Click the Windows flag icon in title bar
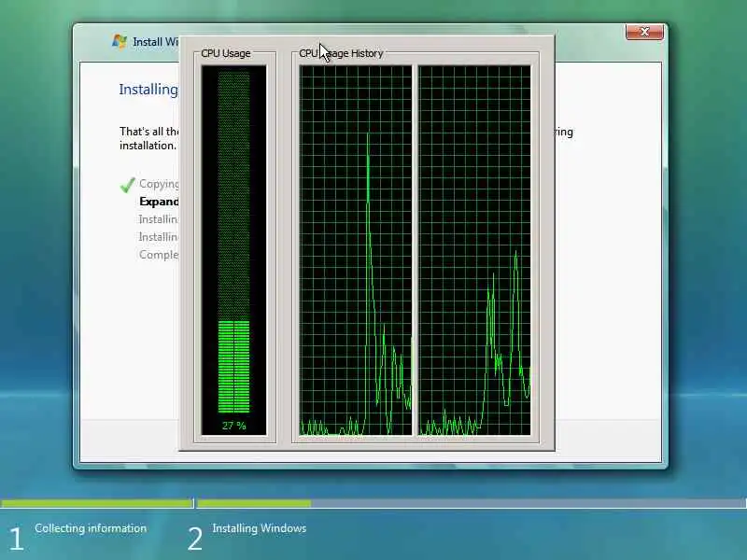 (x=120, y=41)
